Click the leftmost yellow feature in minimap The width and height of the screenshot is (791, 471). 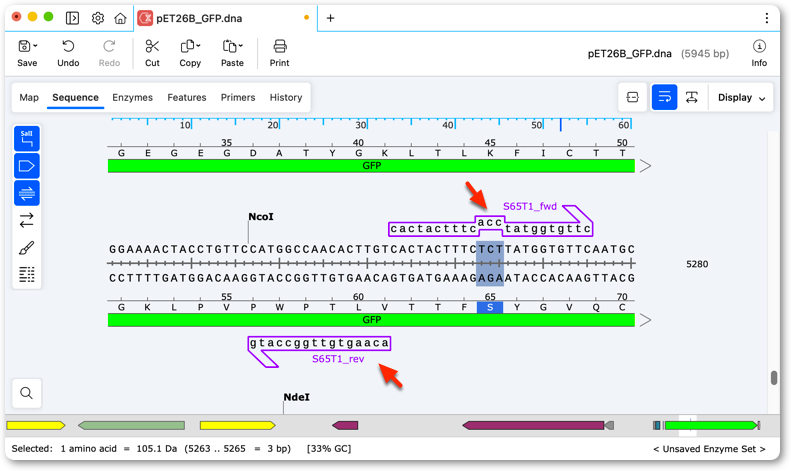point(35,426)
